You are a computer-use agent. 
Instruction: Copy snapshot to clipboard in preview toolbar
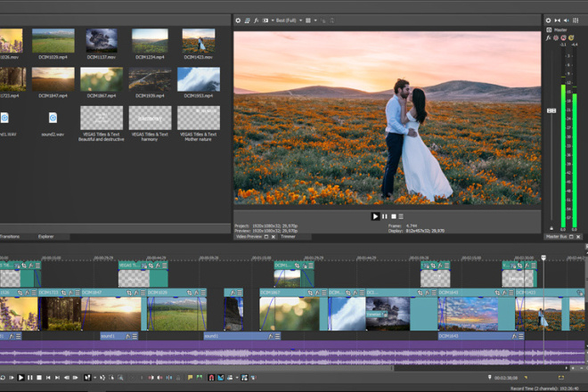pos(323,20)
